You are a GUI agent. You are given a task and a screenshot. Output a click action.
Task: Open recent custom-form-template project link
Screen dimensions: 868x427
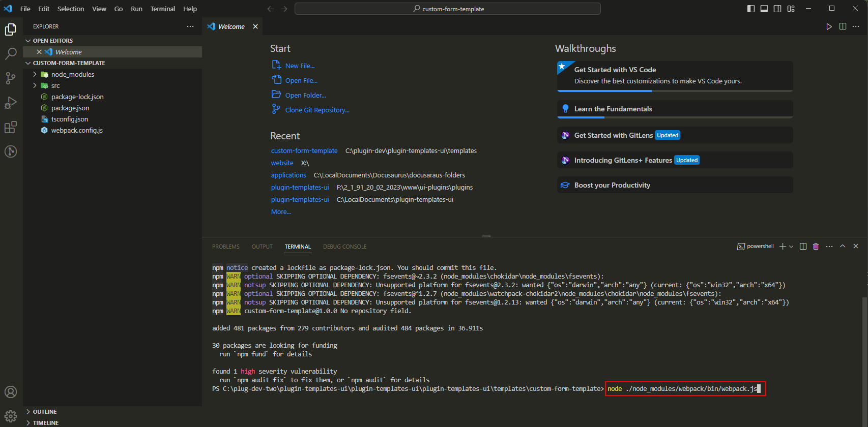[304, 150]
